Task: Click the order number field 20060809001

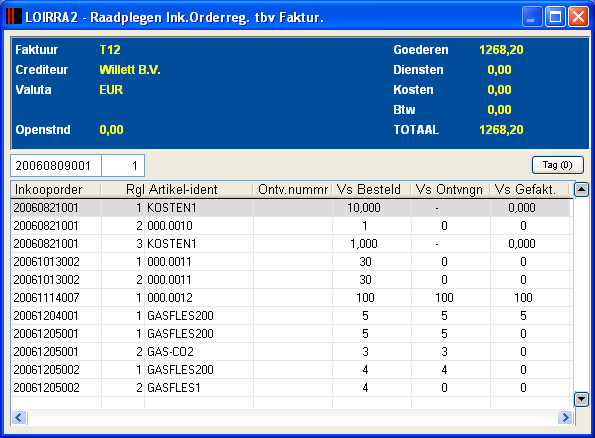Action: (56, 165)
